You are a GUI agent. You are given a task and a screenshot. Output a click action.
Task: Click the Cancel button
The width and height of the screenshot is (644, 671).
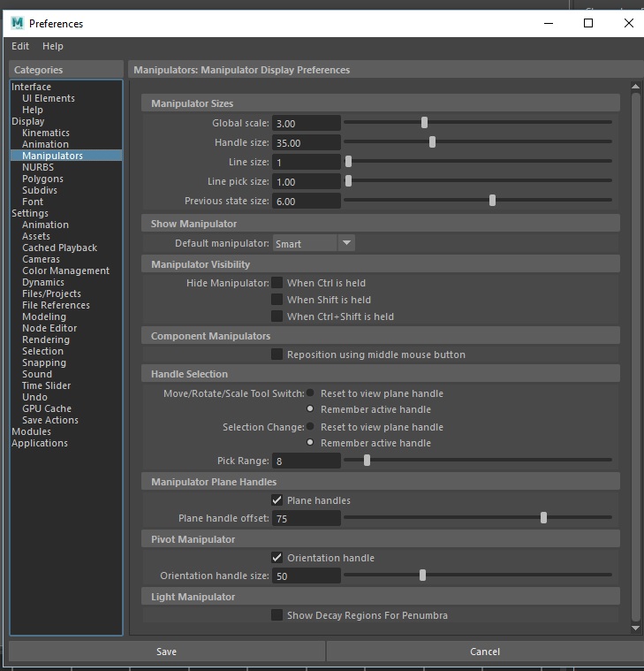[x=484, y=652]
